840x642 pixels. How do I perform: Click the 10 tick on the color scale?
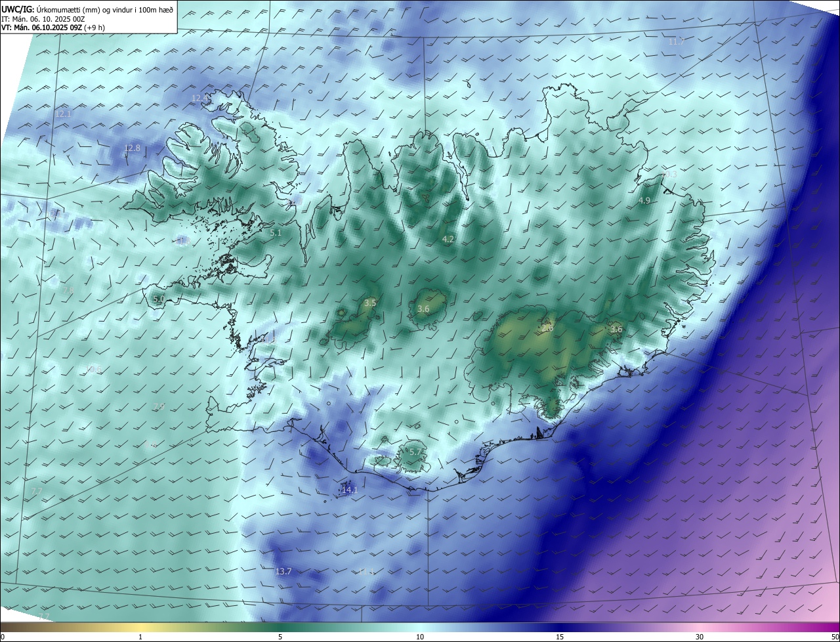coord(420,637)
